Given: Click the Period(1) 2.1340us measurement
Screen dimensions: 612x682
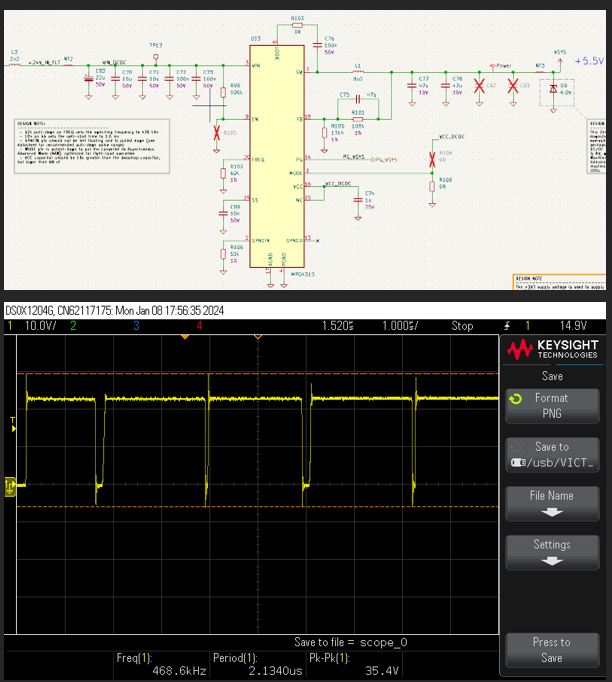Looking at the screenshot, I should [257, 664].
